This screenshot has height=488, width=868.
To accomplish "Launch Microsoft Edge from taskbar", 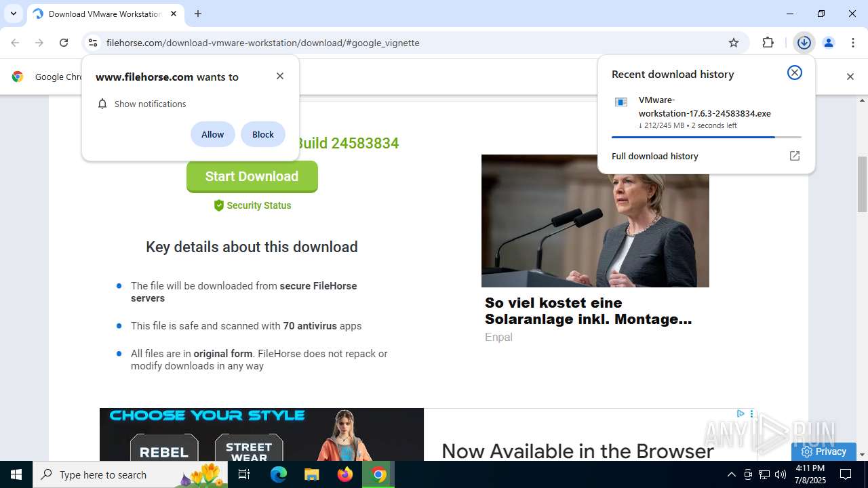I will (279, 474).
